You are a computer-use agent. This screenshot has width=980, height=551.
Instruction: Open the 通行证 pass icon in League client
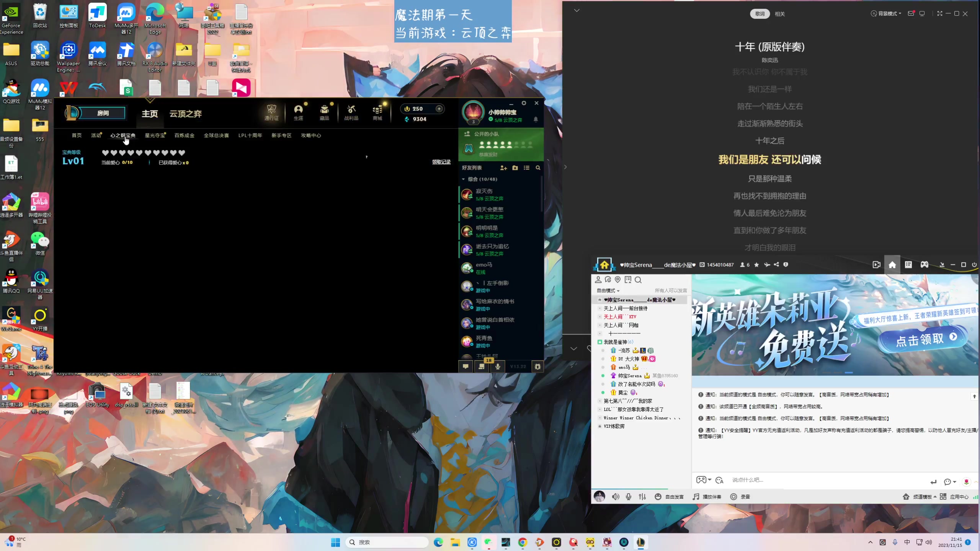[x=271, y=112]
